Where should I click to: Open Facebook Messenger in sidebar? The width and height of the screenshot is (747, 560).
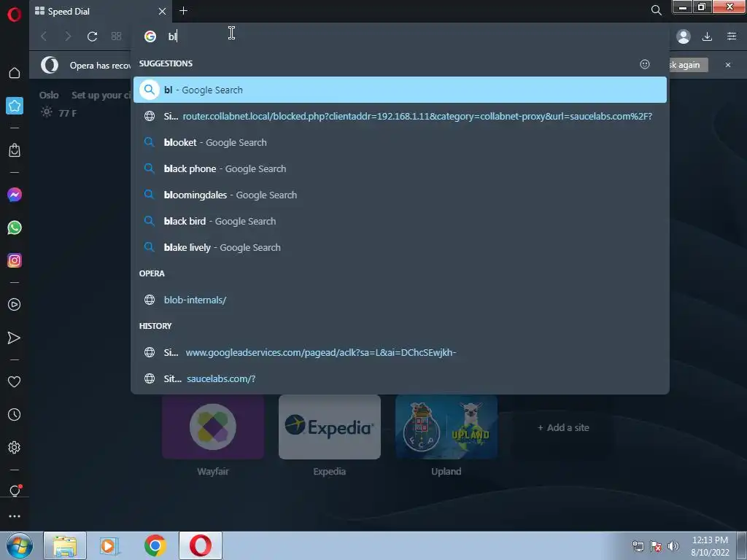pyautogui.click(x=15, y=195)
